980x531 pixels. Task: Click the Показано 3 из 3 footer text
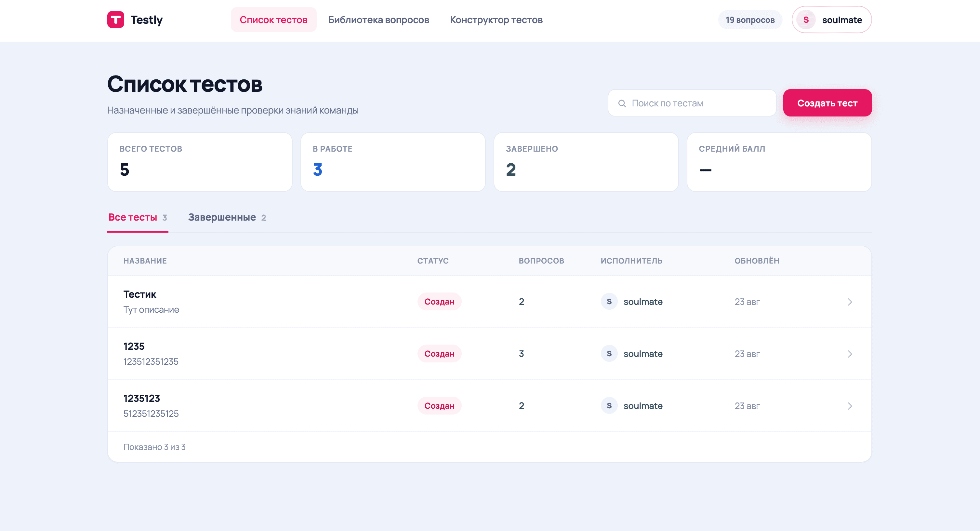click(154, 447)
